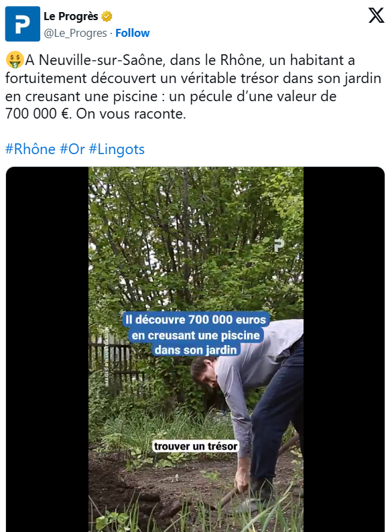
Task: Click the 'dans son jardin' caption line
Action: pos(196,350)
